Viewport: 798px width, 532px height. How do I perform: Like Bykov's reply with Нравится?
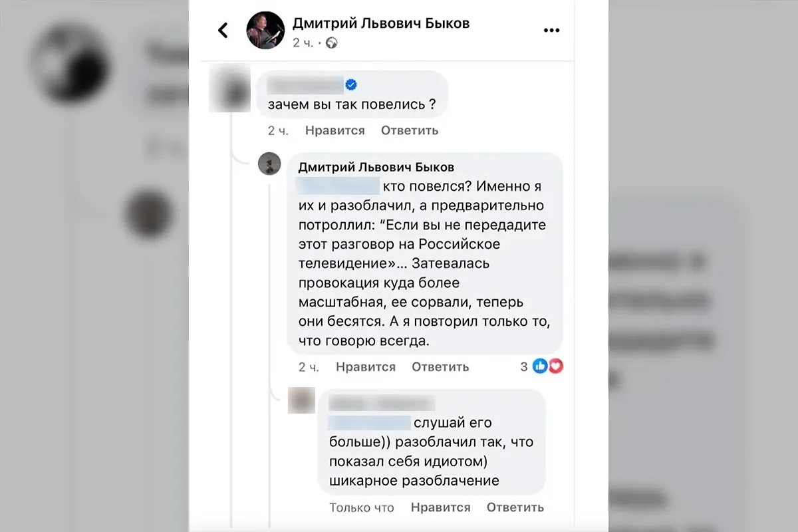(x=366, y=366)
